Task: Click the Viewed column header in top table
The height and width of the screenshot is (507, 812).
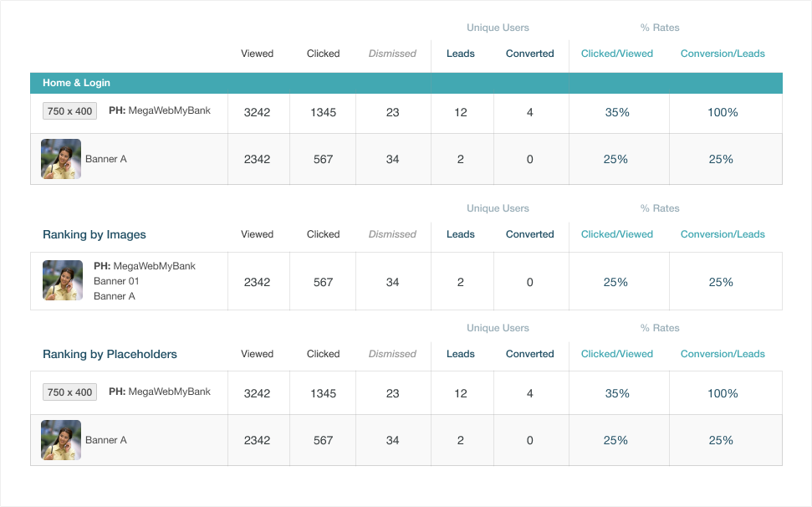Action: [257, 54]
